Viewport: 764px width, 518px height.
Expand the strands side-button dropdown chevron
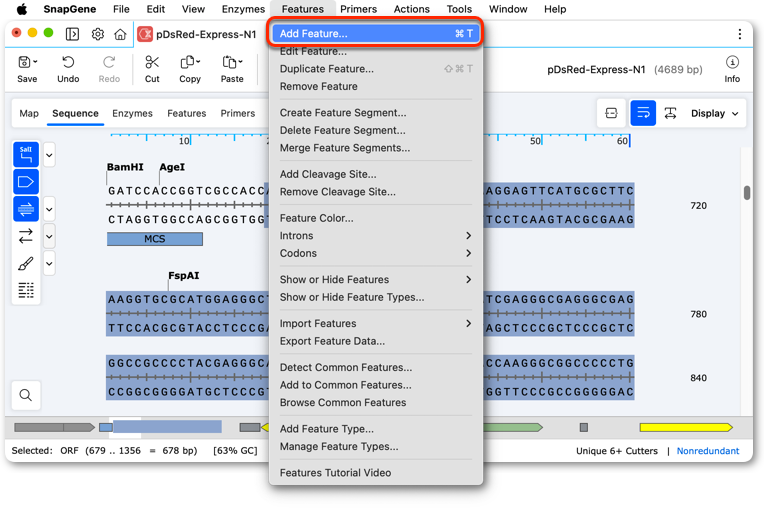pyautogui.click(x=49, y=237)
